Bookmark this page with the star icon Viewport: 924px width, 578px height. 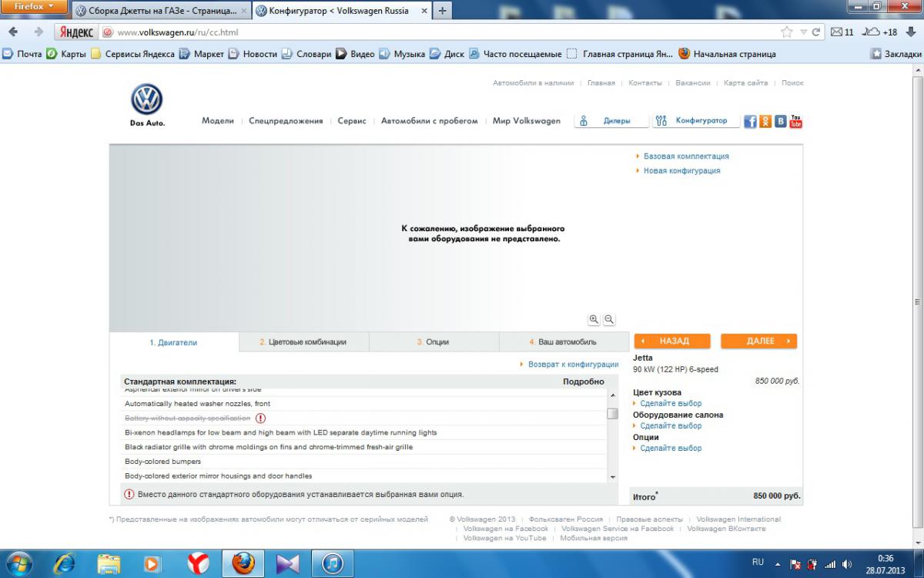point(786,32)
